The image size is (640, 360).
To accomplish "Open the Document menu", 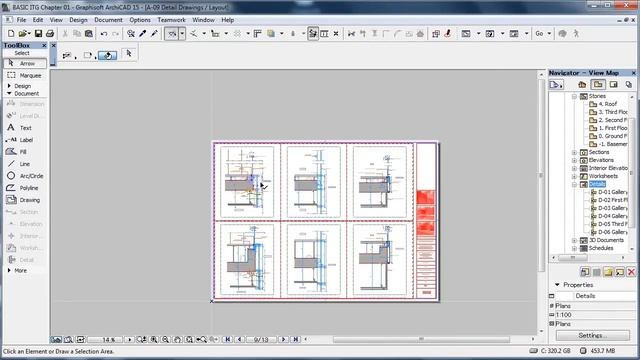I will coord(108,20).
